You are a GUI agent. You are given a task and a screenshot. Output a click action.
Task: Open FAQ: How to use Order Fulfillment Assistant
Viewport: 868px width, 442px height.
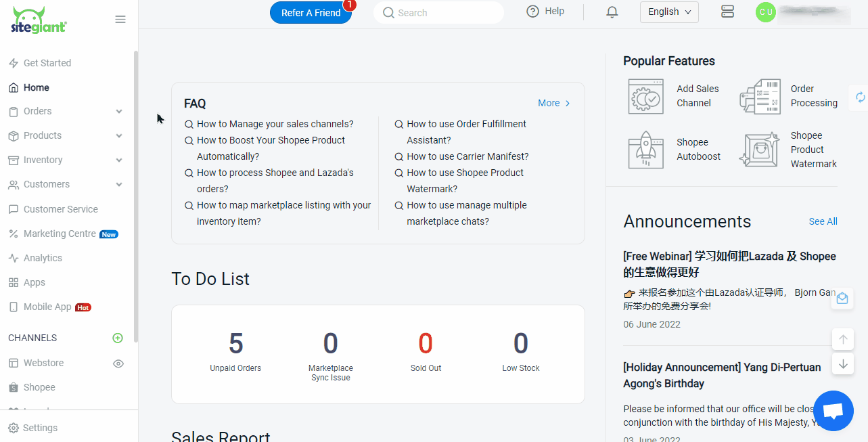pyautogui.click(x=466, y=132)
